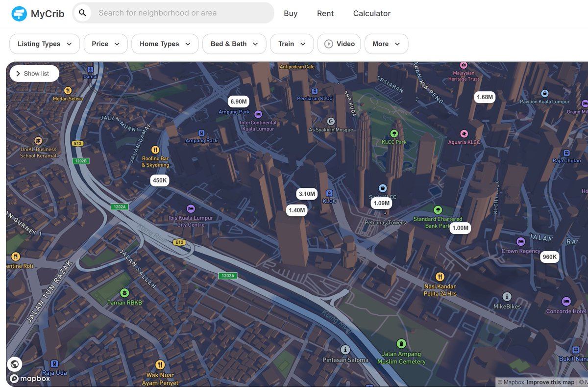Click the Aquaria KLCC icon
This screenshot has width=588, height=387.
(464, 133)
